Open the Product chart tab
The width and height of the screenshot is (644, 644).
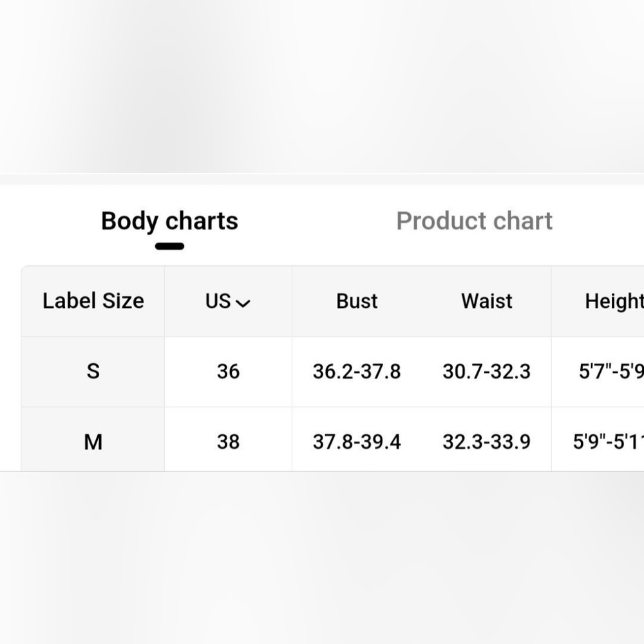(474, 221)
